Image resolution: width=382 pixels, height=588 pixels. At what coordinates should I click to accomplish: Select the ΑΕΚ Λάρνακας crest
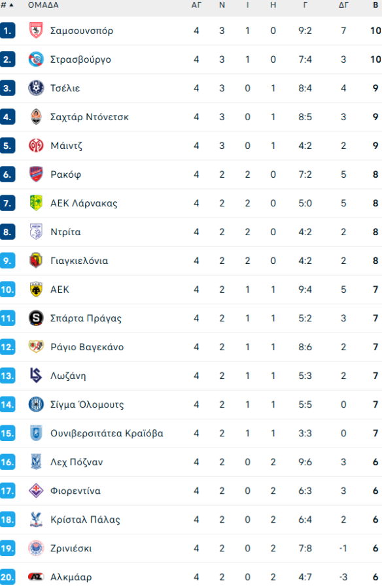pyautogui.click(x=36, y=203)
